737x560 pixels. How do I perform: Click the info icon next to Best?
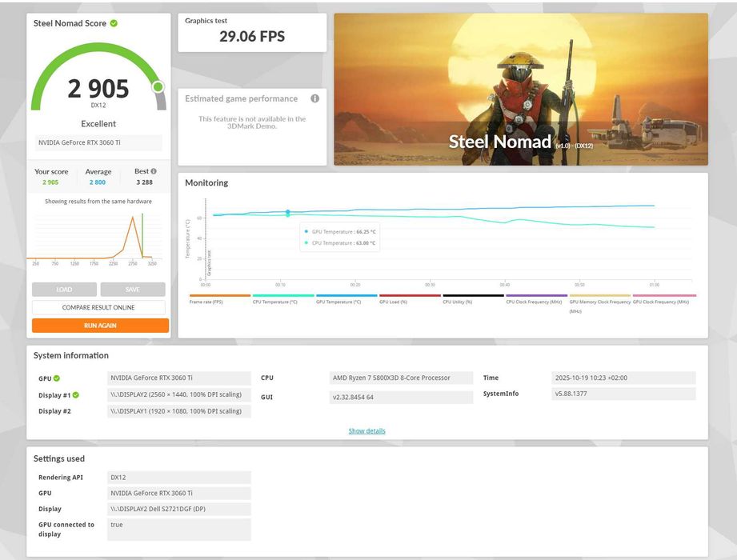[154, 171]
